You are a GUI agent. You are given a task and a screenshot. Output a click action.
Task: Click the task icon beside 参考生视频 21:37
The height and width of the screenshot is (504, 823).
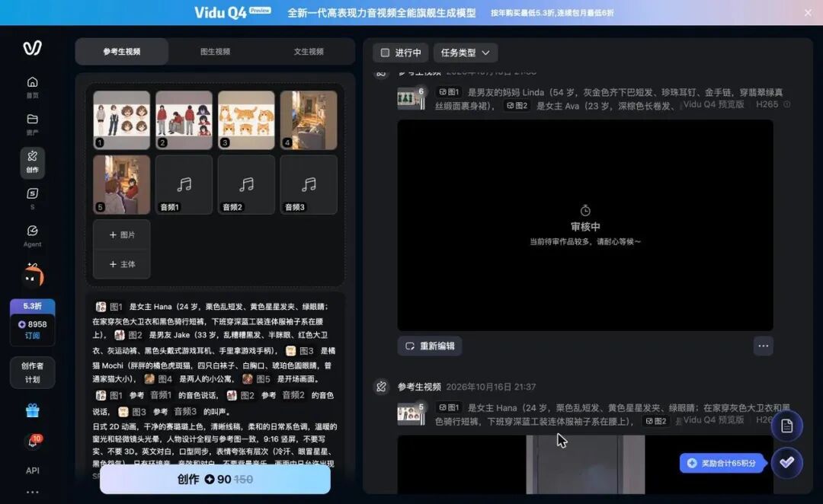382,387
